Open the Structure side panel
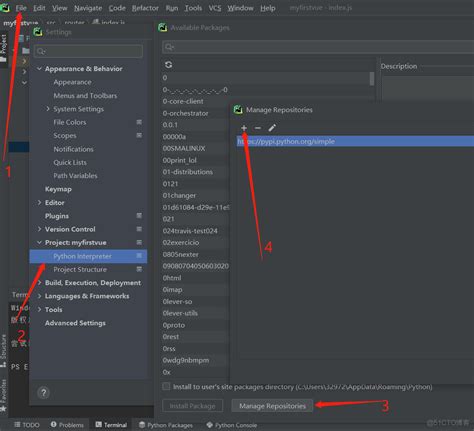The height and width of the screenshot is (431, 474). point(3,350)
